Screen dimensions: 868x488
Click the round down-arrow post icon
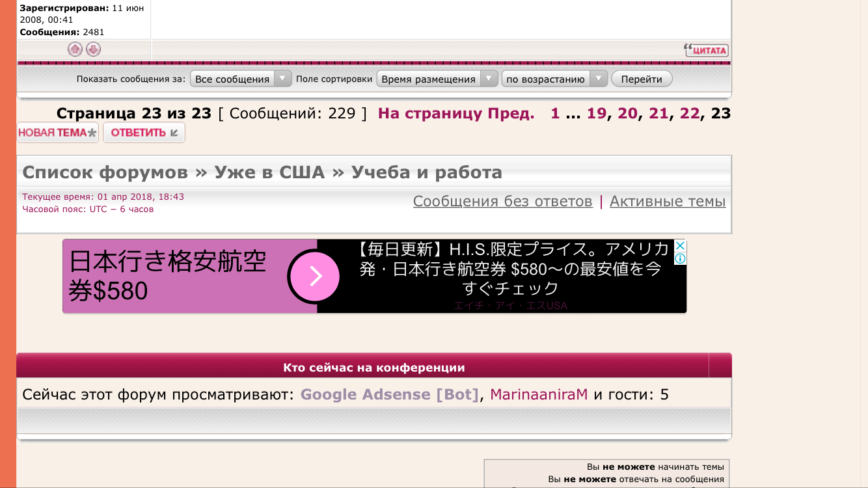click(x=93, y=49)
